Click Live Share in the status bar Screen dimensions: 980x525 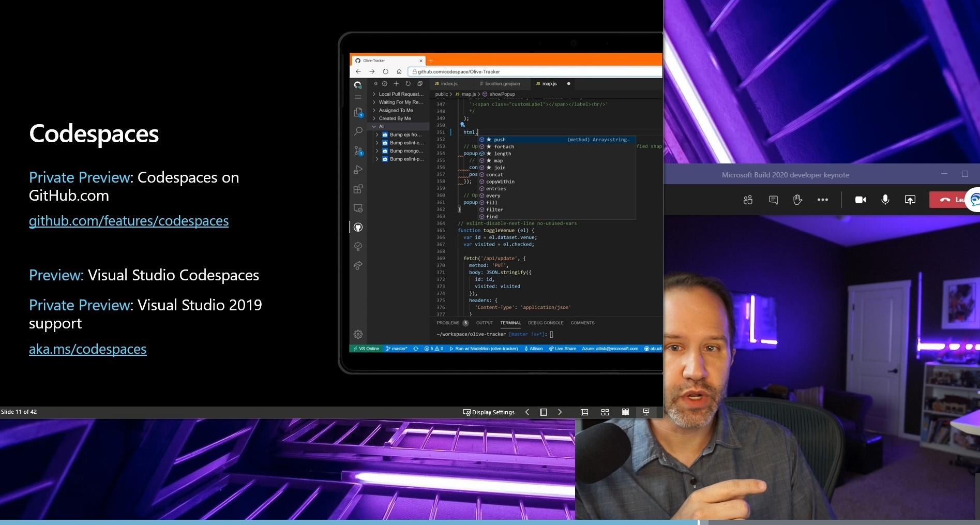click(x=562, y=349)
